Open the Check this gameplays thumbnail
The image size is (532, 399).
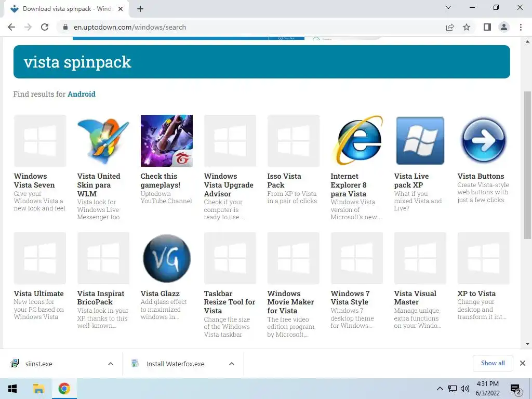[x=167, y=141]
